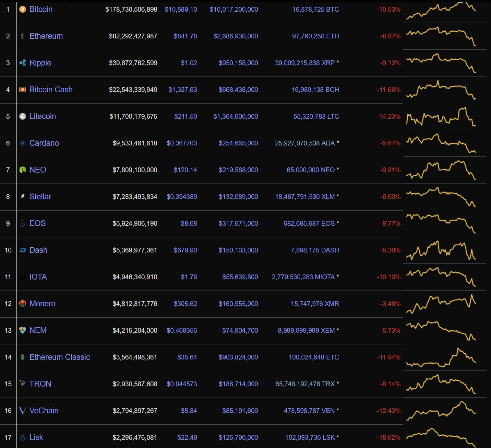The image size is (491, 448).
Task: Click Litecoin's $211.50 price link
Action: pyautogui.click(x=185, y=116)
